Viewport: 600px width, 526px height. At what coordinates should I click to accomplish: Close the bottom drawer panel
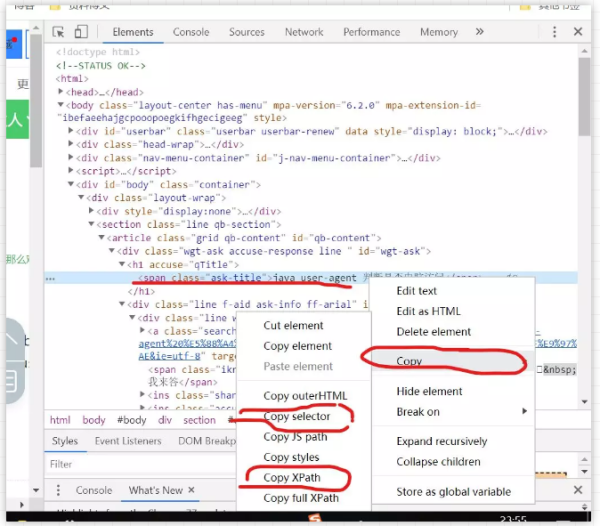click(578, 490)
